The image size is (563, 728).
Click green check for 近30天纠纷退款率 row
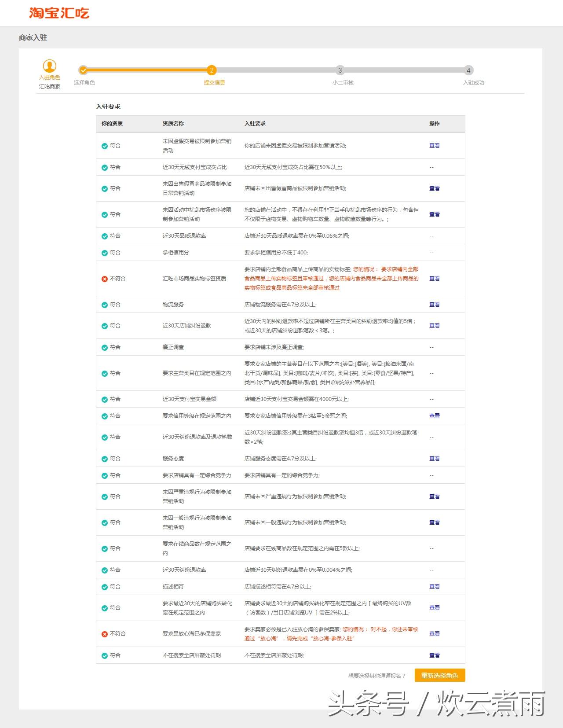coord(105,570)
